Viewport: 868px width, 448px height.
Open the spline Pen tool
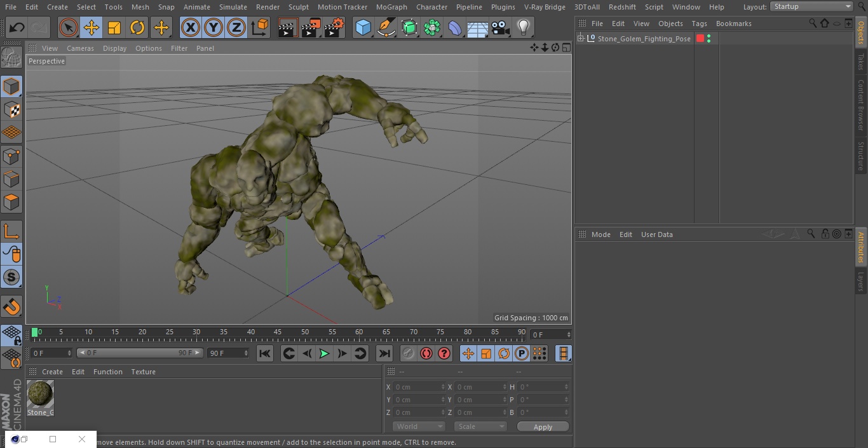(386, 27)
